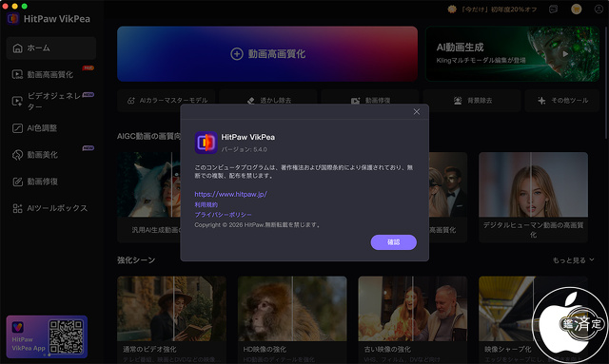Image resolution: width=609 pixels, height=364 pixels.
Task: Click the HitPaw VikPea icon in about dialog
Action: (206, 143)
